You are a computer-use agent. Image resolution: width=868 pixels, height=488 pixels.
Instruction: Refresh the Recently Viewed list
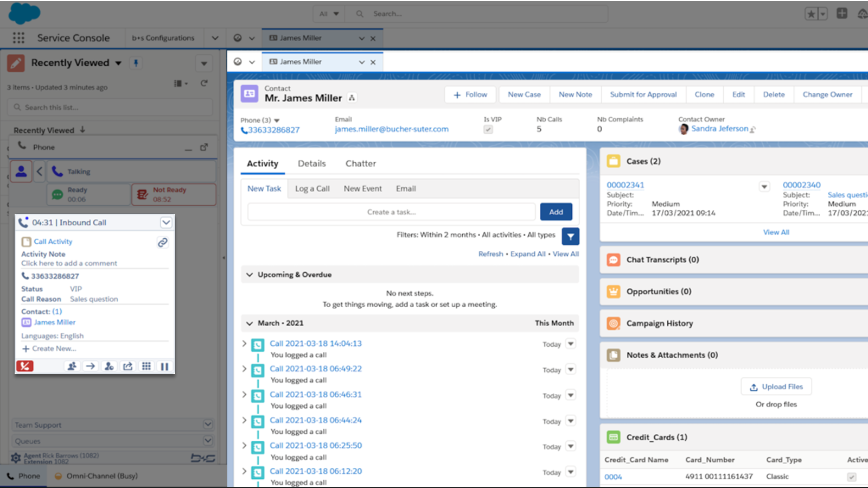pyautogui.click(x=204, y=83)
